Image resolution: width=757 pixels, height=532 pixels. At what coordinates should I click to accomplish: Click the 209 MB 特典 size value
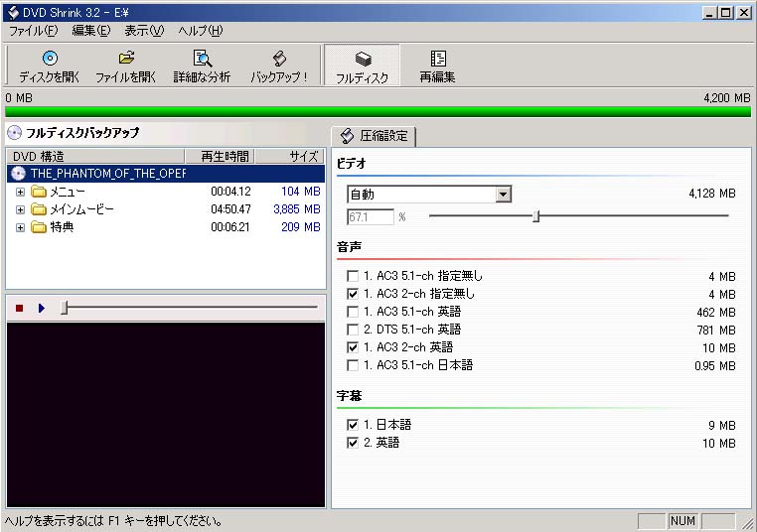(x=301, y=227)
